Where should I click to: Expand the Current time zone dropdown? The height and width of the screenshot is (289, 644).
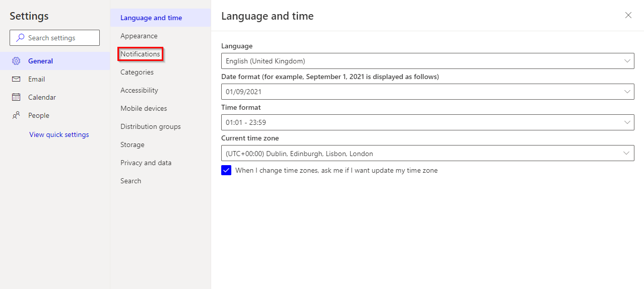click(427, 153)
